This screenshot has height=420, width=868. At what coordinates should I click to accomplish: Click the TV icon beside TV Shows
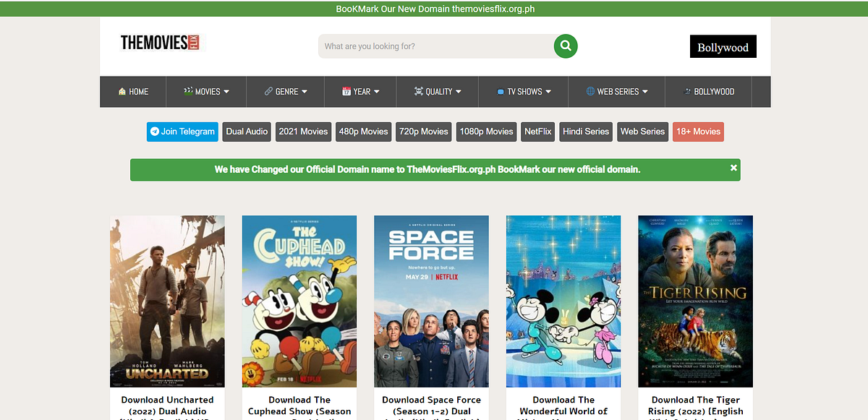(x=501, y=92)
